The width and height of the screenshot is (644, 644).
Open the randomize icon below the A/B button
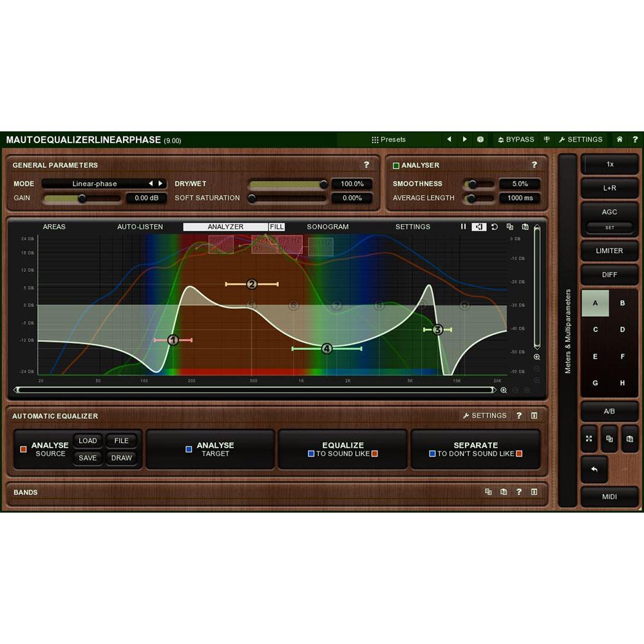pyautogui.click(x=589, y=439)
